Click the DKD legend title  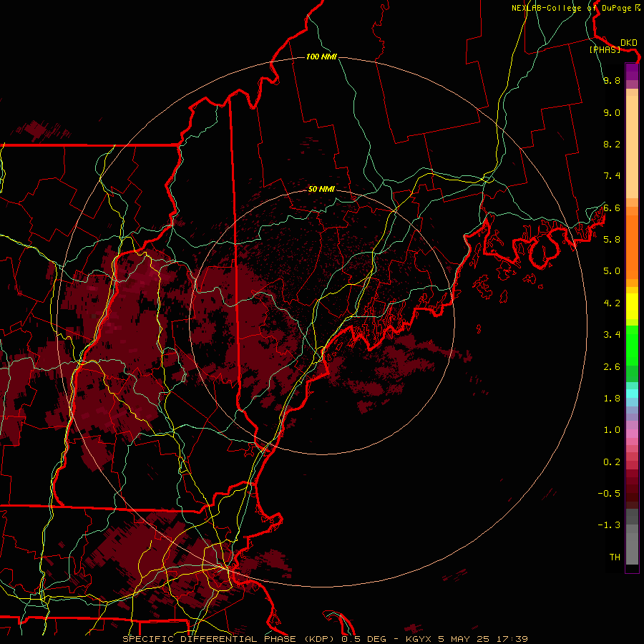(629, 43)
